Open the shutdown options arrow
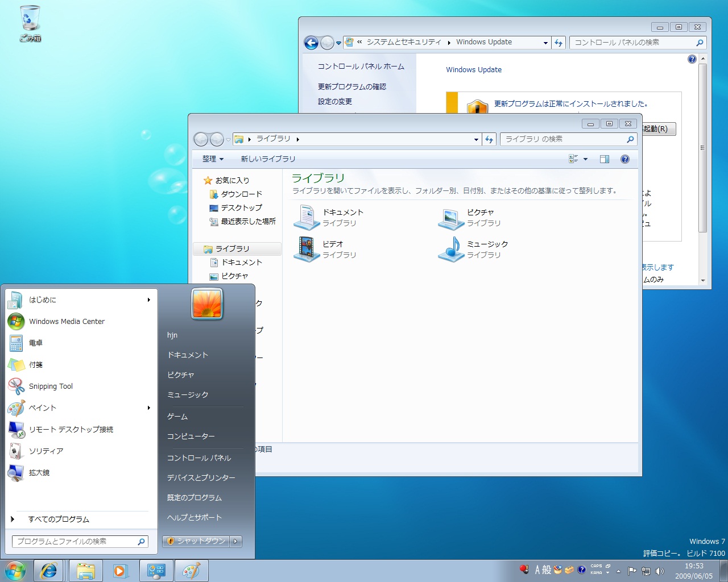This screenshot has width=728, height=582. click(236, 541)
